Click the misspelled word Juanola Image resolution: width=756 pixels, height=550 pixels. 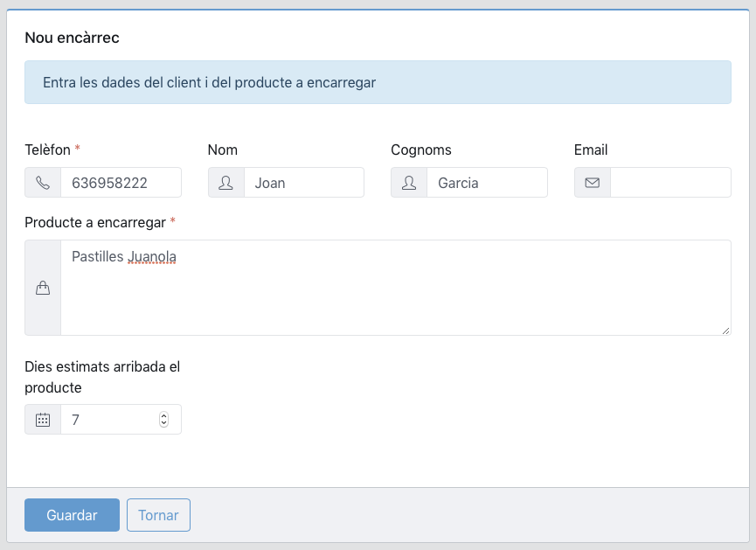[x=152, y=257]
